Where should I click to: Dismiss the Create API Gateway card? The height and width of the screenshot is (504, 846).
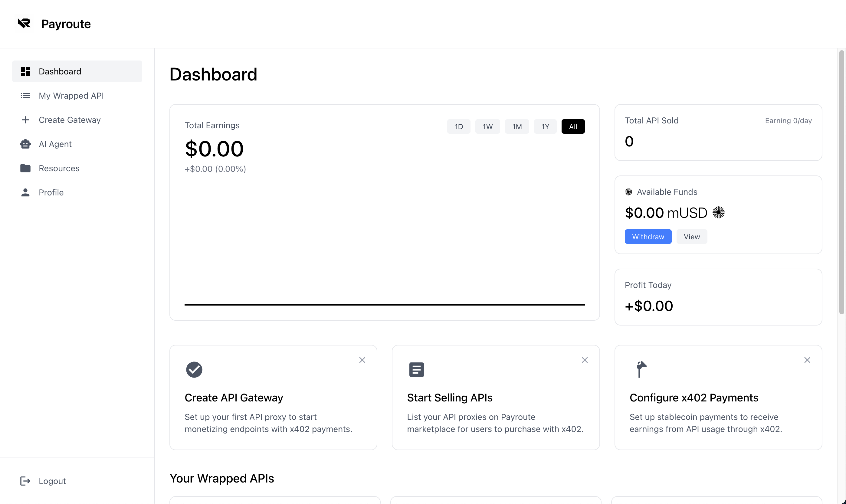pyautogui.click(x=362, y=360)
